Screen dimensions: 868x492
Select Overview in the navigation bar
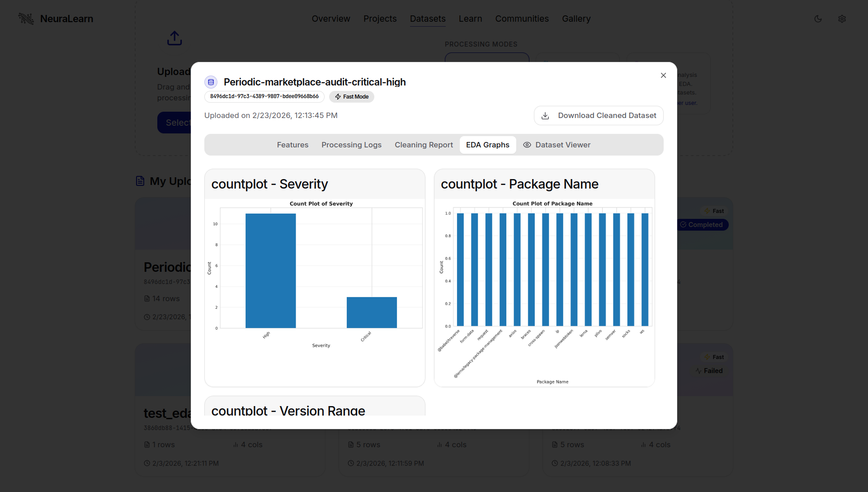[331, 19]
